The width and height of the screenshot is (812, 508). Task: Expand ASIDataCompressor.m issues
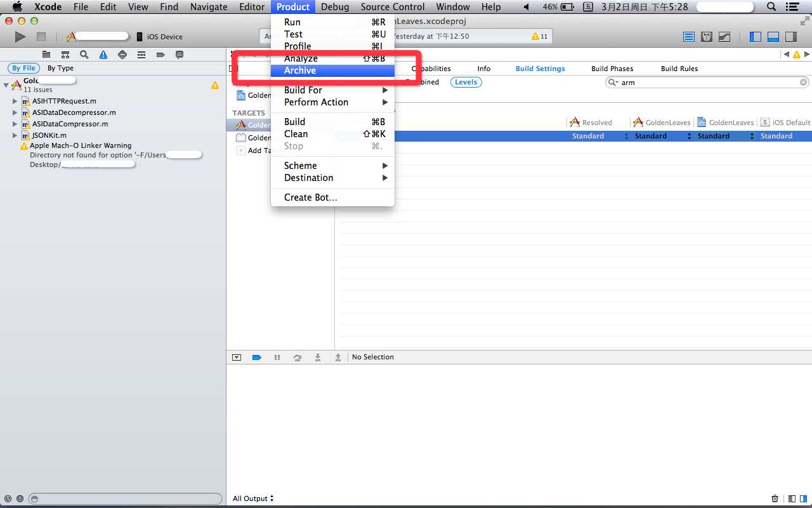pos(15,124)
